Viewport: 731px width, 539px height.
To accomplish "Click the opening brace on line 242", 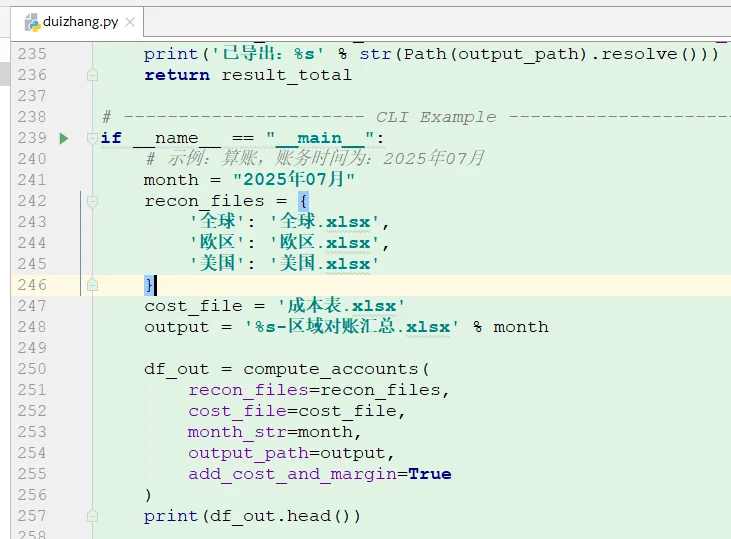I will point(303,201).
